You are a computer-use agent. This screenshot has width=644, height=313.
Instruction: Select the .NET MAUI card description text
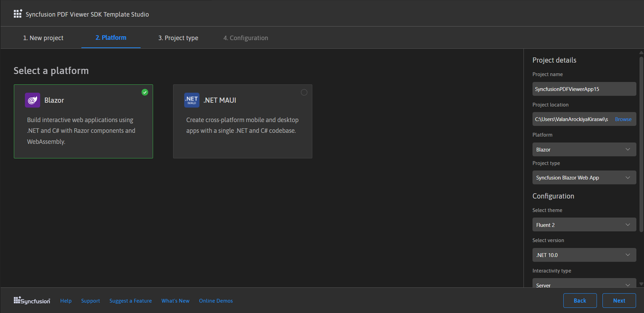click(242, 125)
